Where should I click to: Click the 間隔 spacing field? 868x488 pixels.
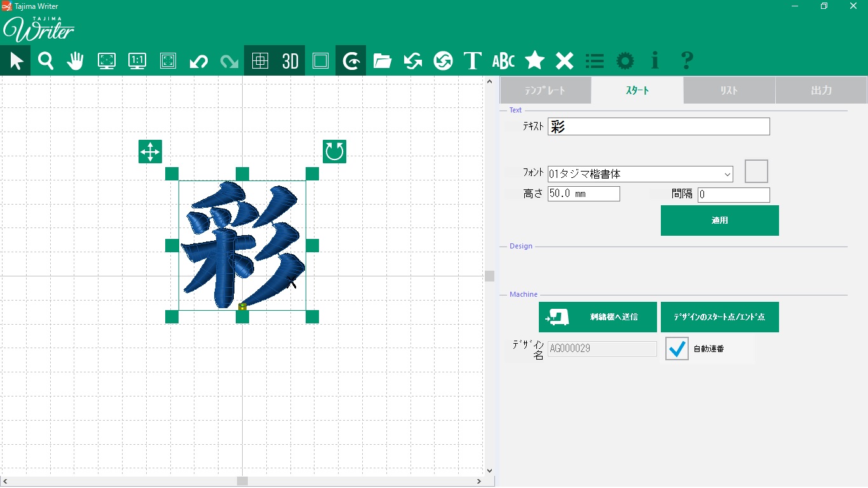[733, 195]
